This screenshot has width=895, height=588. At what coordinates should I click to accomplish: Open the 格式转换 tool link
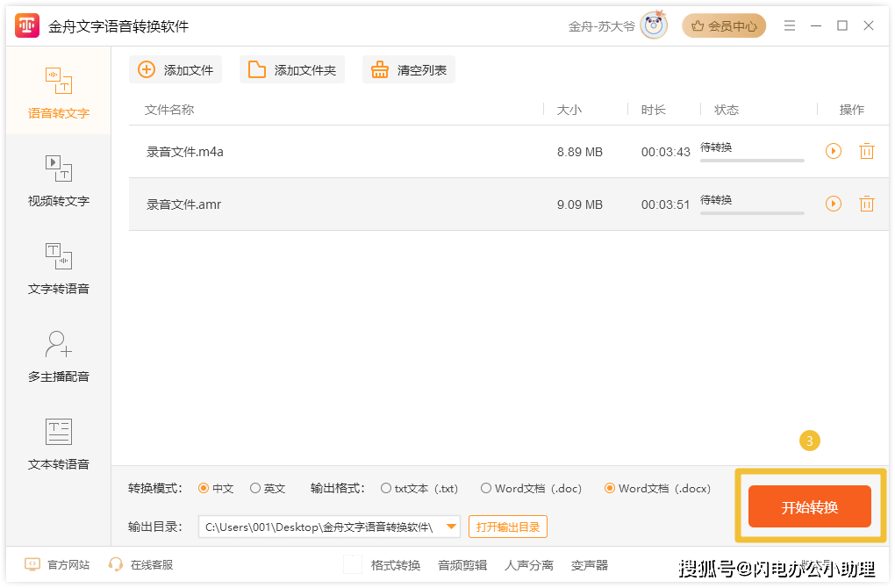[396, 565]
